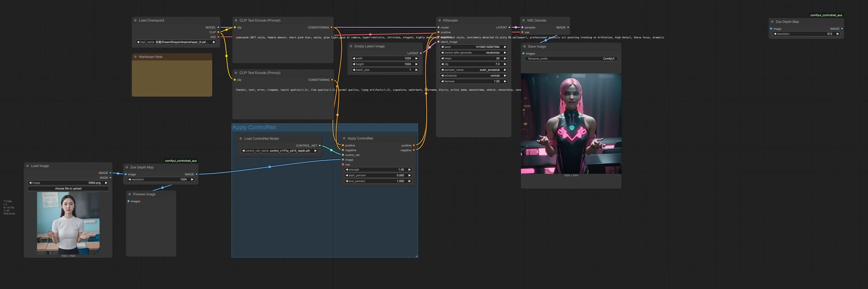This screenshot has height=289, width=868.
Task: Collapse the KSampler node using its title dot
Action: click(439, 20)
